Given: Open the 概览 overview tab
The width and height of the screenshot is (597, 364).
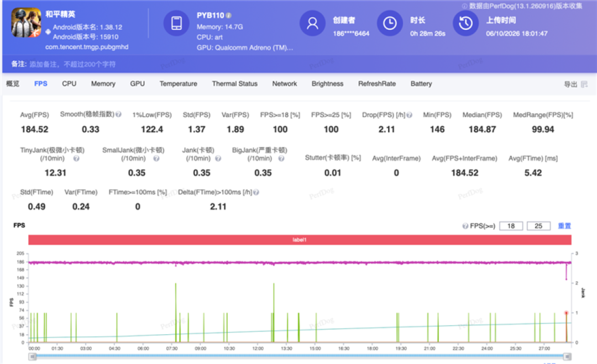Looking at the screenshot, I should pyautogui.click(x=13, y=83).
